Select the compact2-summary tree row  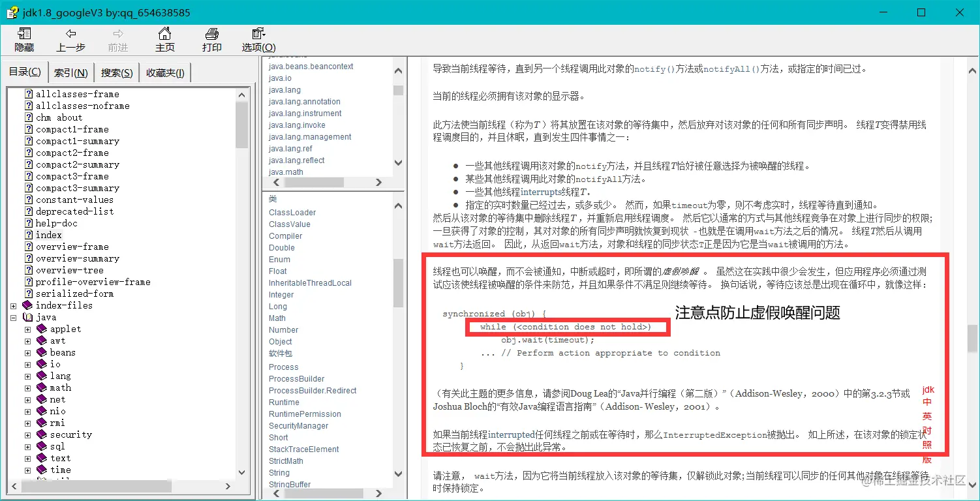(x=77, y=164)
